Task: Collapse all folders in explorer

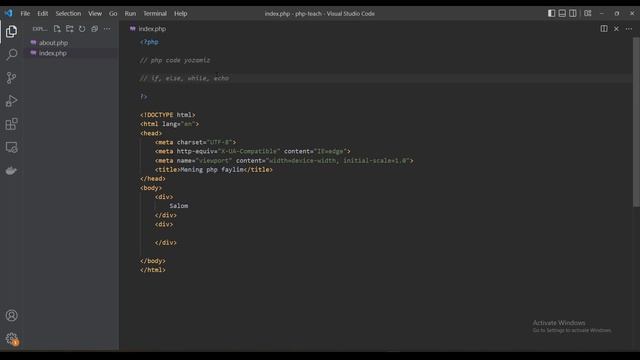Action: [94, 29]
